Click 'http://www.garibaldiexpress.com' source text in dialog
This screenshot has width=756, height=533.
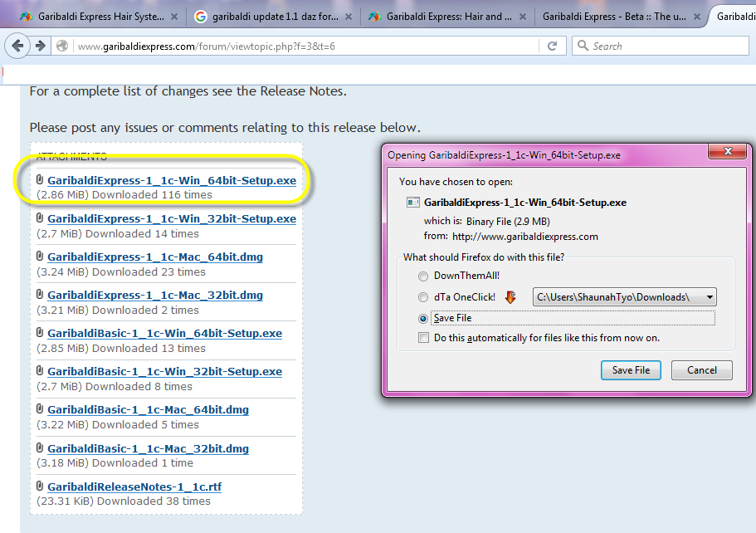point(525,237)
